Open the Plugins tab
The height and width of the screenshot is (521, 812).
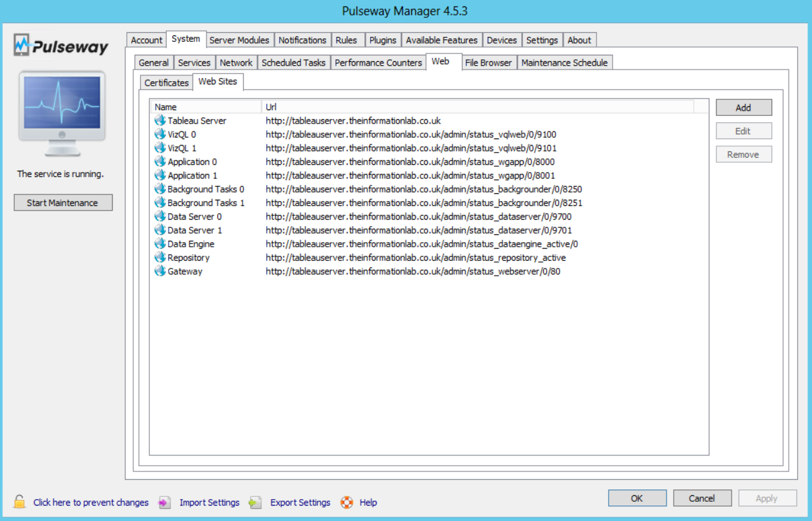(383, 40)
